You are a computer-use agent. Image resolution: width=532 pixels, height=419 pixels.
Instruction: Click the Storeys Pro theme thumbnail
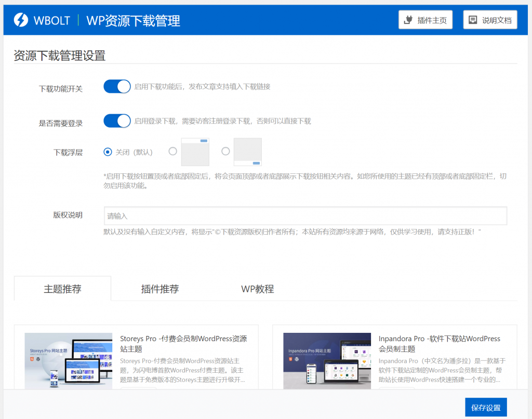click(x=69, y=361)
